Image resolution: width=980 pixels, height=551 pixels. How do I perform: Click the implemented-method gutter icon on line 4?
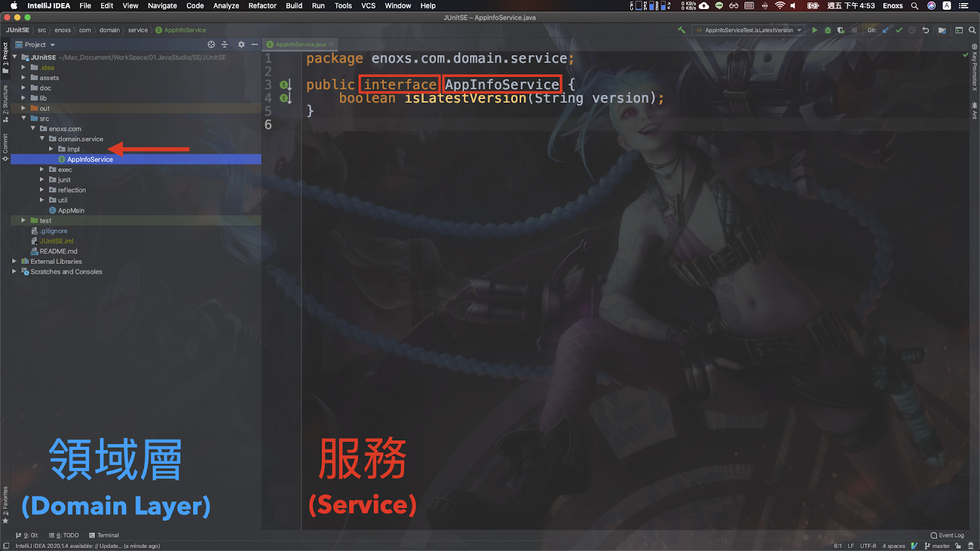tap(285, 98)
